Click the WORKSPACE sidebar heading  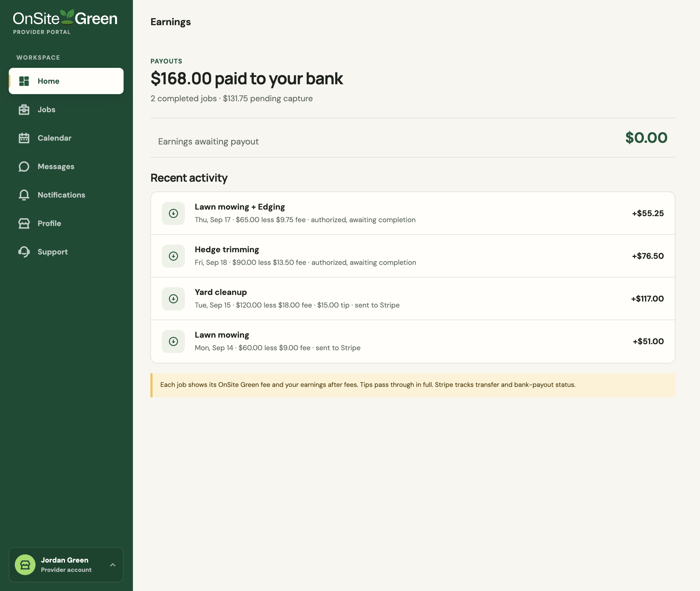point(38,58)
